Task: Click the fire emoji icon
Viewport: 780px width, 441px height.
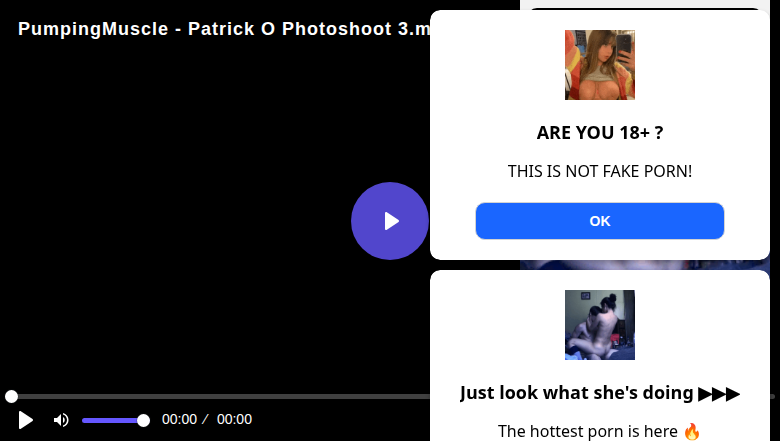Action: tap(692, 432)
